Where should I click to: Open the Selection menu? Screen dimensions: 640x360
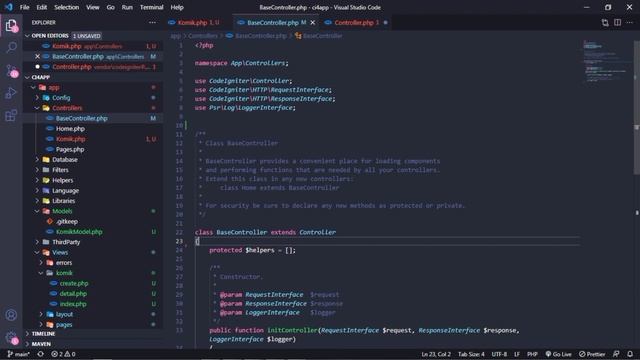(x=67, y=7)
